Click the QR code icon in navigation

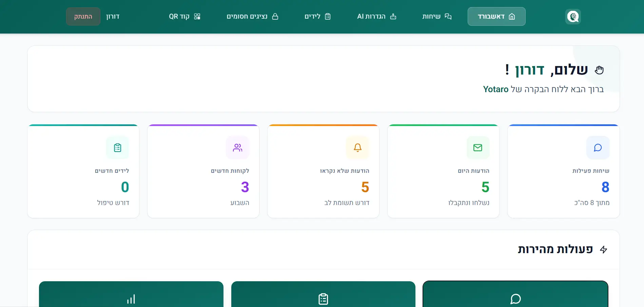[197, 16]
